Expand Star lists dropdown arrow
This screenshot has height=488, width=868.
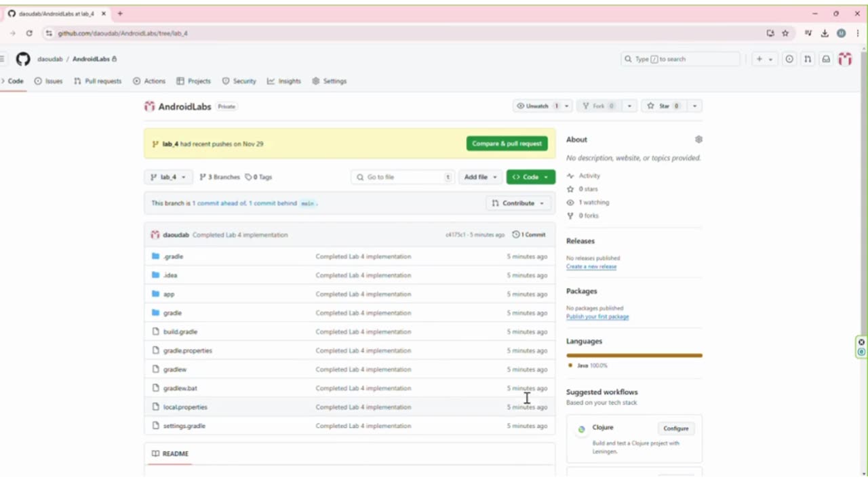694,106
